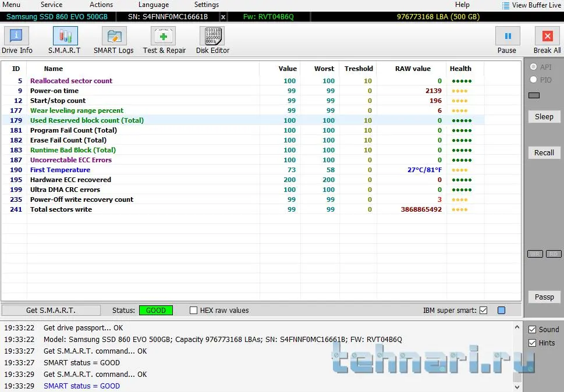
Task: Click the Pause icon button
Action: coord(507,36)
